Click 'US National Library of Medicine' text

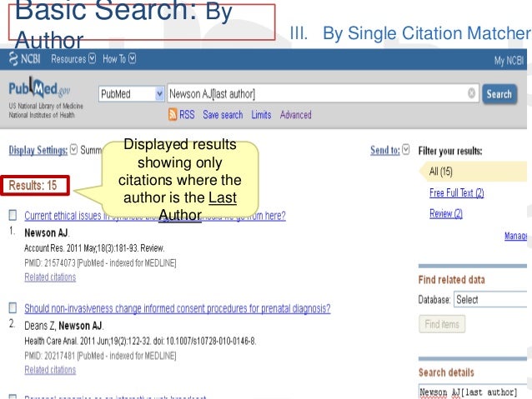[46, 106]
